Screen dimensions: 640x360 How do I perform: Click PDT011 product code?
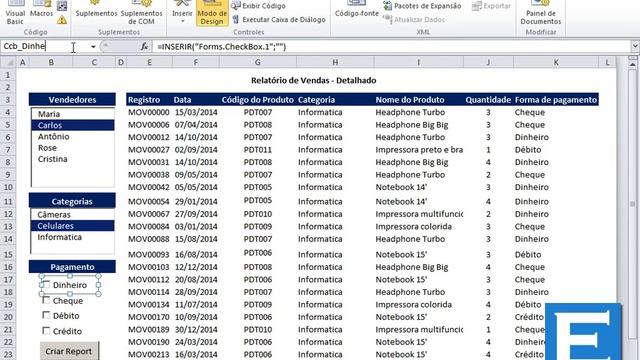point(258,150)
